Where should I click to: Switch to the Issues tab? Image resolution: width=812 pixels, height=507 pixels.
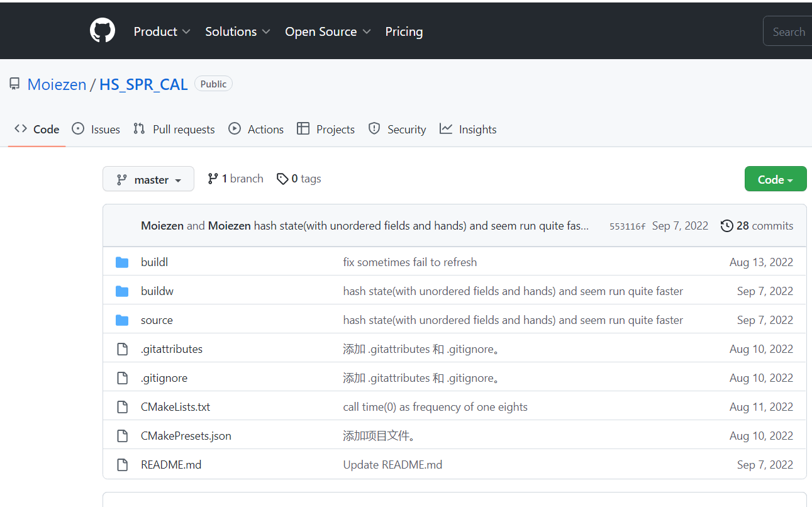point(96,129)
